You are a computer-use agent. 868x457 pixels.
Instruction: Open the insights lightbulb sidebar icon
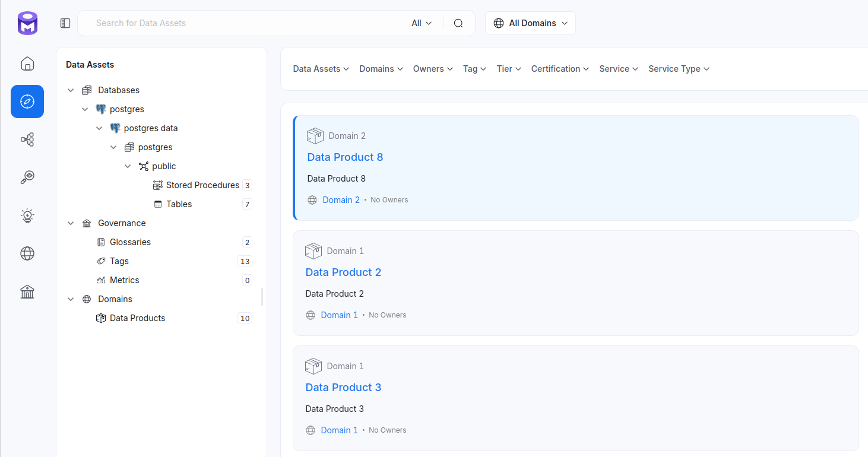click(x=27, y=215)
